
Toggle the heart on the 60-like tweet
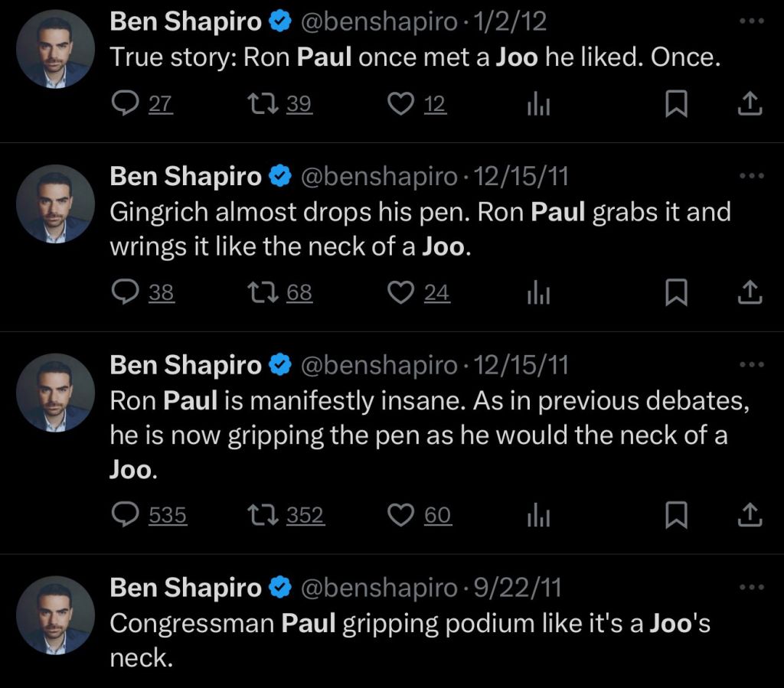coord(401,516)
